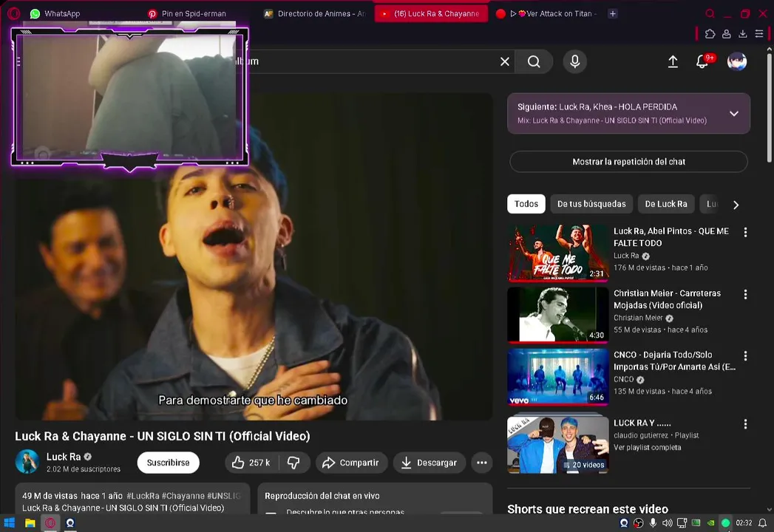Open the taskbar microphone tray icon

point(653,523)
